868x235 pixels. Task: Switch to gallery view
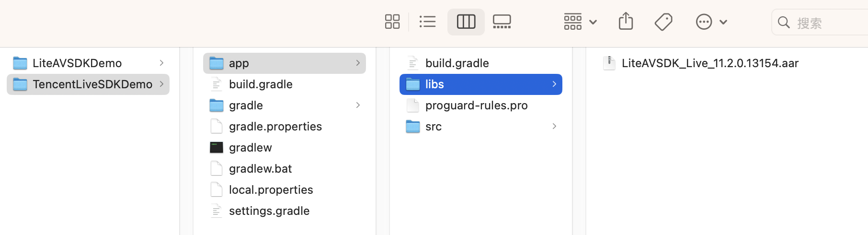(x=502, y=22)
